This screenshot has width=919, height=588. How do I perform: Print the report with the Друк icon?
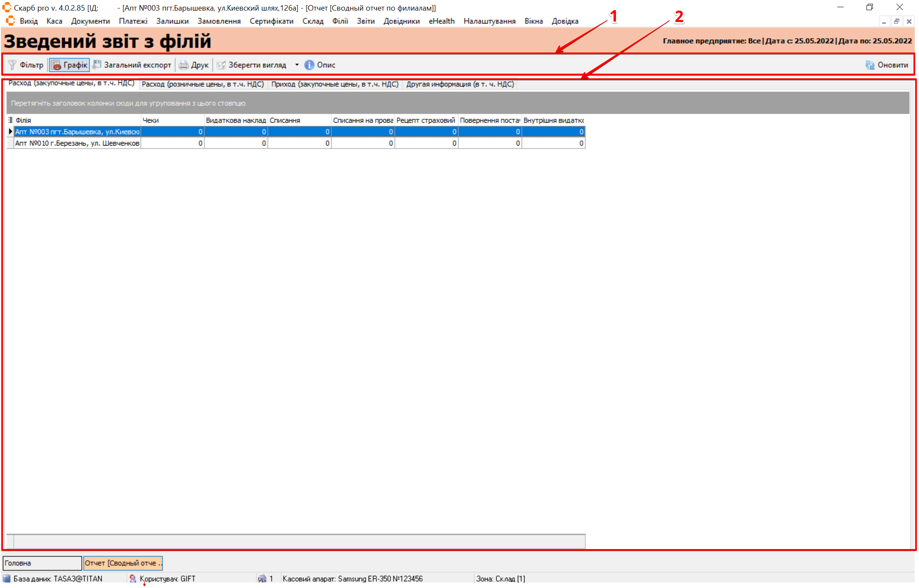tap(183, 65)
